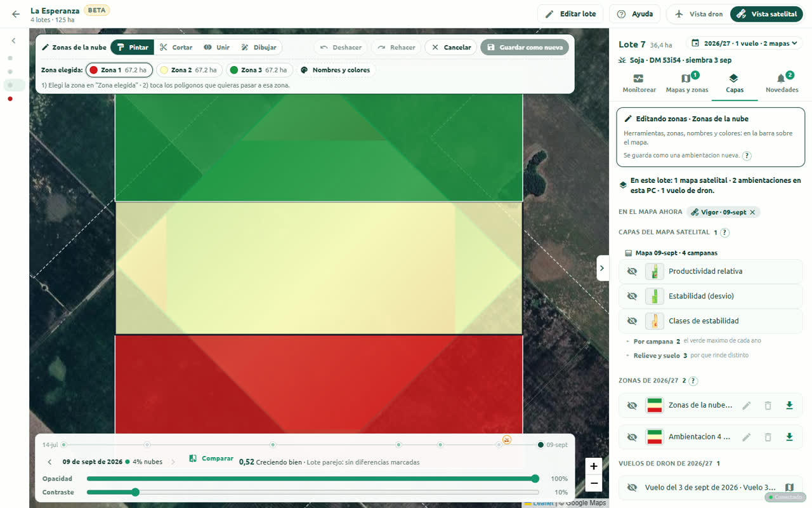Image resolution: width=812 pixels, height=508 pixels.
Task: Zoom in on the map
Action: tap(593, 466)
